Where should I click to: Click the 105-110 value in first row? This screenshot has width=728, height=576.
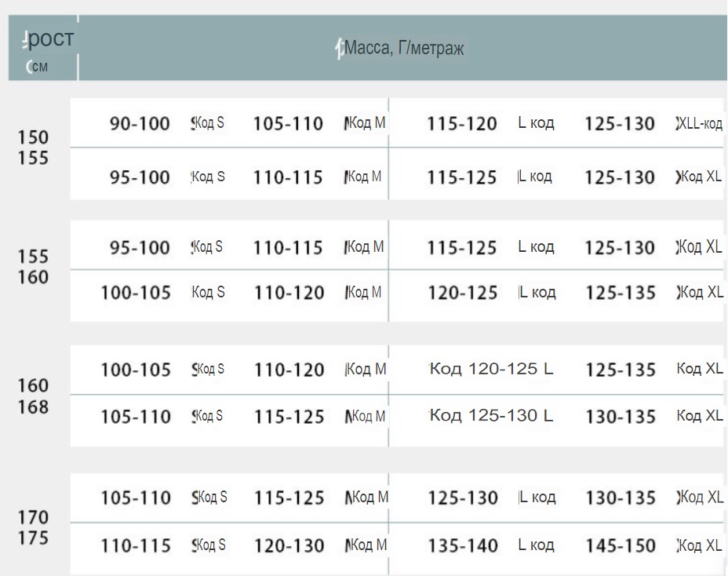tap(288, 123)
